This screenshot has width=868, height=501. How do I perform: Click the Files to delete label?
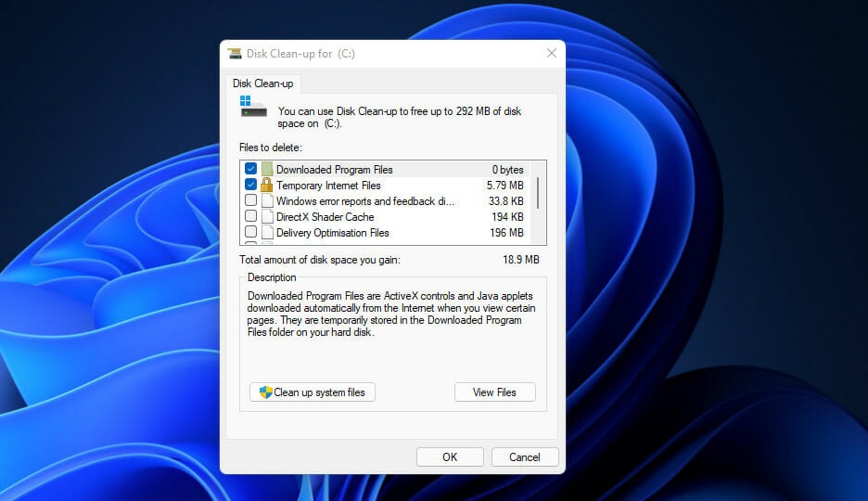coord(271,148)
